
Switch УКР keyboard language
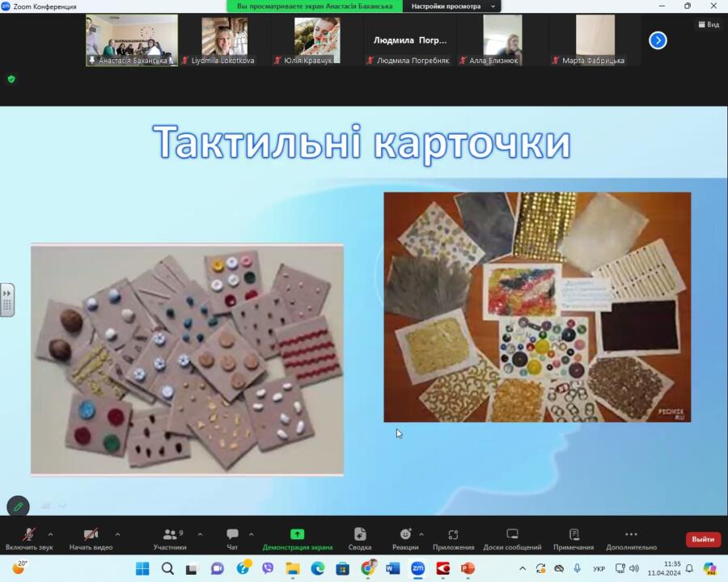coord(599,568)
